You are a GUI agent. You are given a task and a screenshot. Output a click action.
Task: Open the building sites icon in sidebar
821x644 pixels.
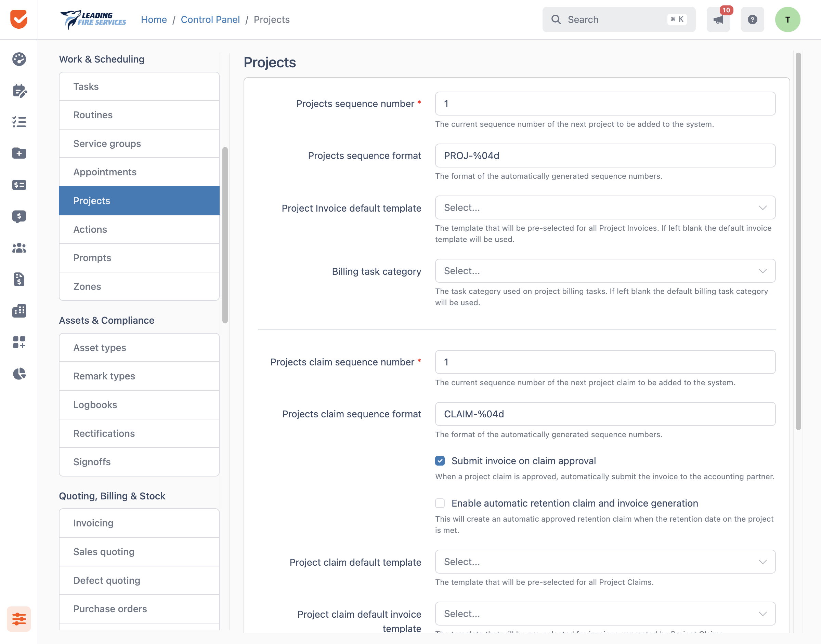[19, 311]
